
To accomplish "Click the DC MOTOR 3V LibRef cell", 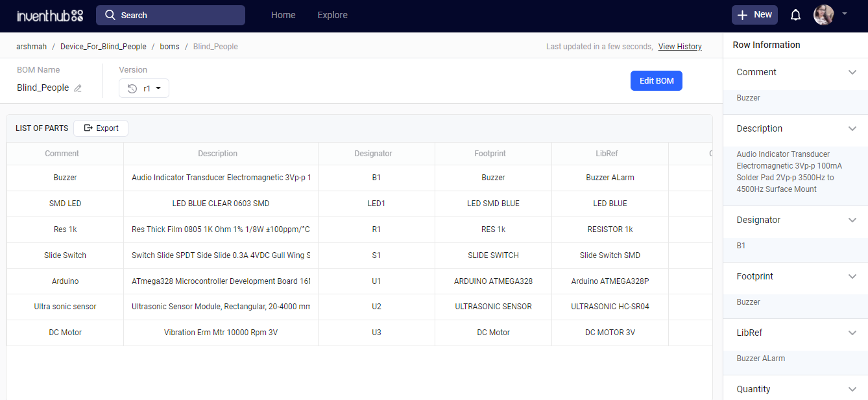I will click(610, 333).
